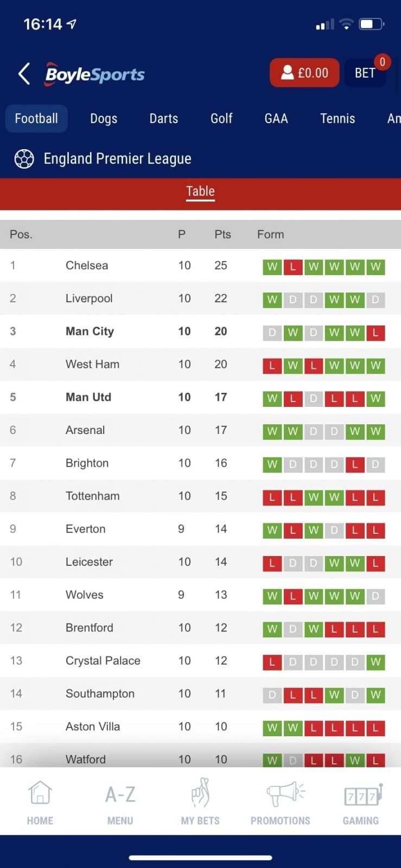Open the GAA tab
The image size is (401, 868).
[276, 118]
